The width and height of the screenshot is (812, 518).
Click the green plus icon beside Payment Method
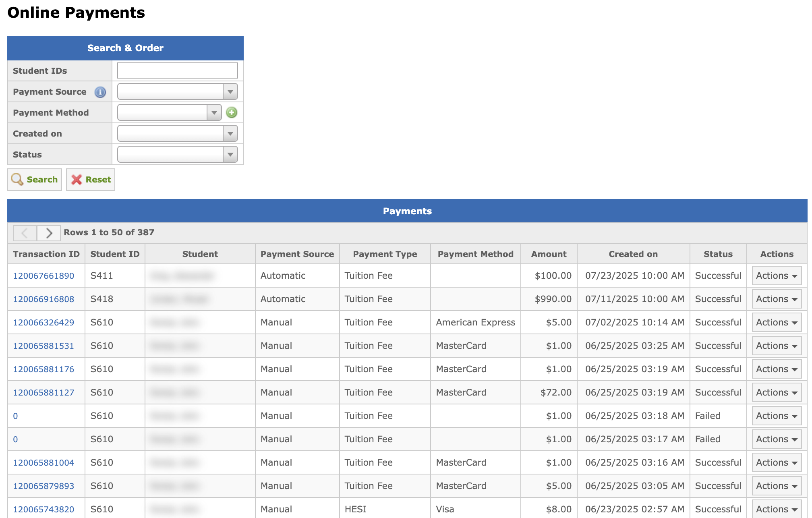point(232,113)
